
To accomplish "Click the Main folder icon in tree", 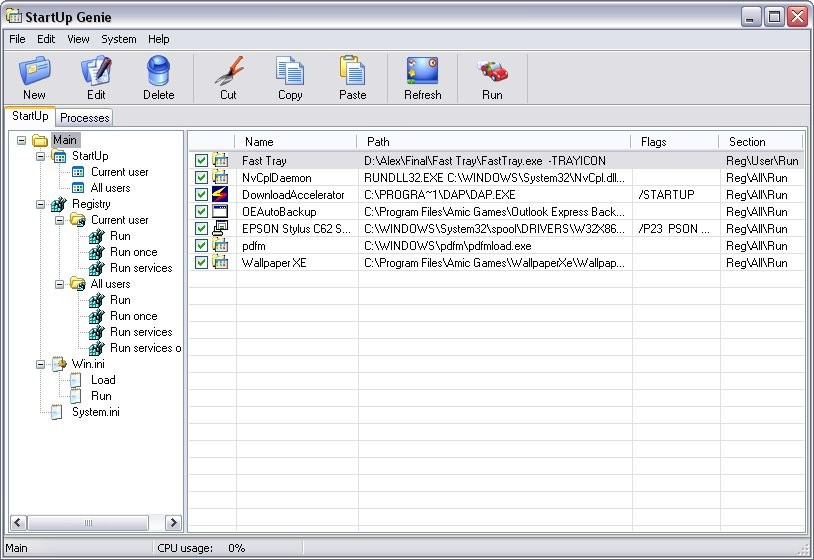I will (40, 140).
